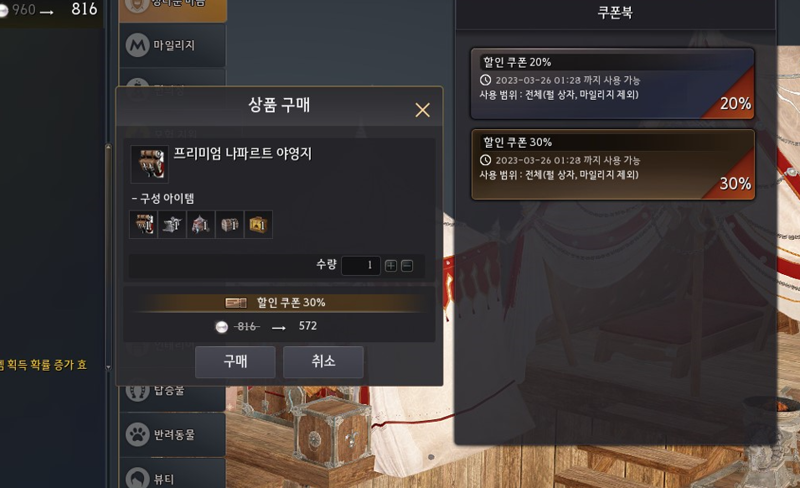Click the quantity (수량) input field
The image size is (800, 488).
(x=361, y=265)
